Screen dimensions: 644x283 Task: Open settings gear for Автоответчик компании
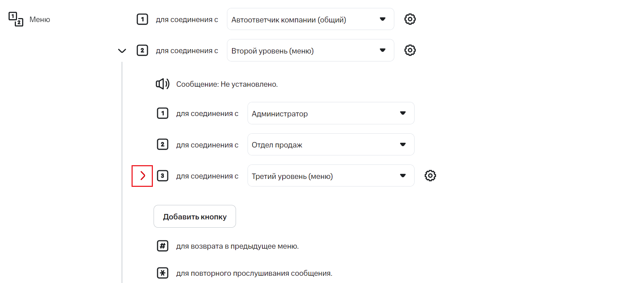(410, 19)
